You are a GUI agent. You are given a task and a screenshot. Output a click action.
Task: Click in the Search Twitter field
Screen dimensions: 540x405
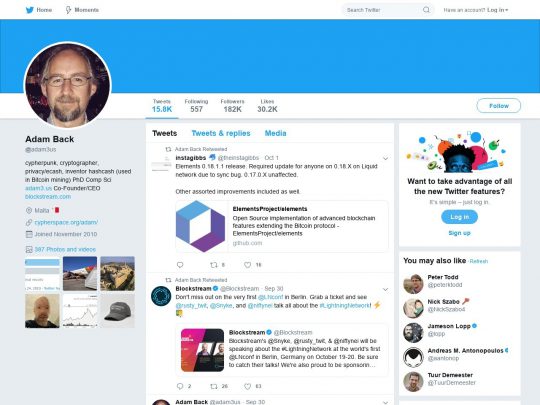[382, 10]
